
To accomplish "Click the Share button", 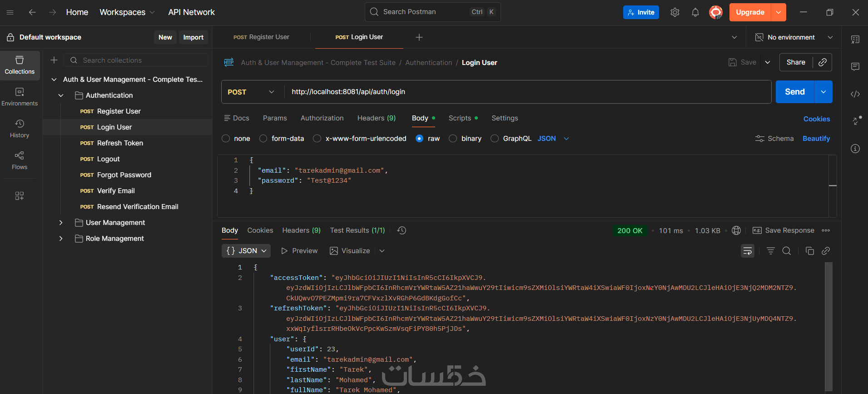I will 796,62.
